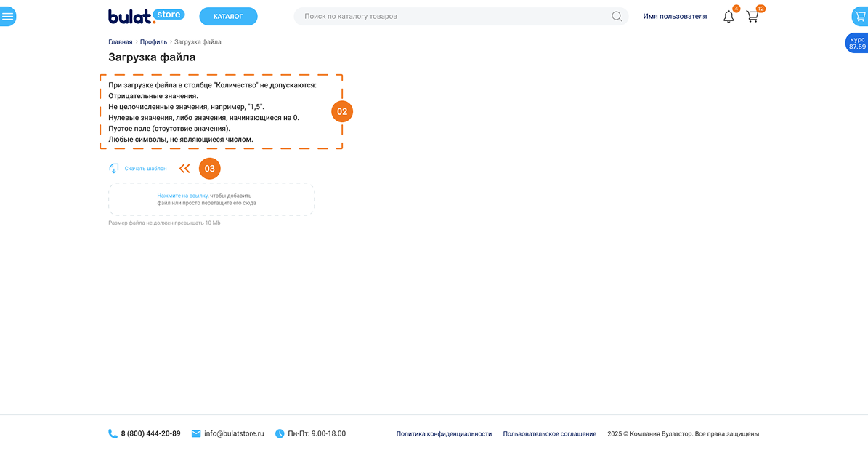Open the hamburger side menu
This screenshot has height=453, width=868.
7,16
